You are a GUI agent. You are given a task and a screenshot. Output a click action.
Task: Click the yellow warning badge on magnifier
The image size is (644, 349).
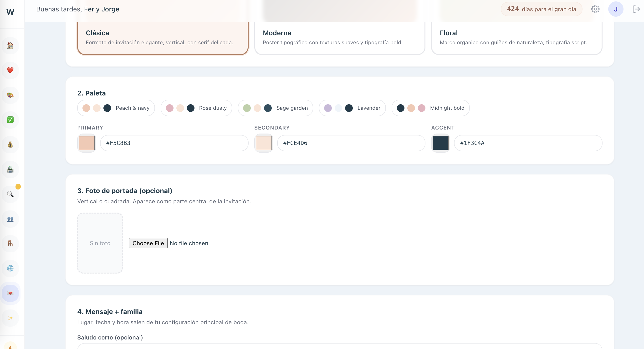point(18,186)
